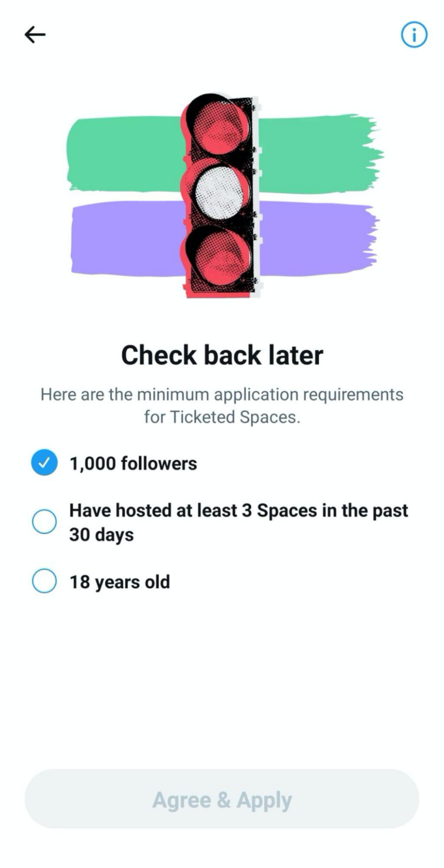Open the info icon for details

pos(414,35)
